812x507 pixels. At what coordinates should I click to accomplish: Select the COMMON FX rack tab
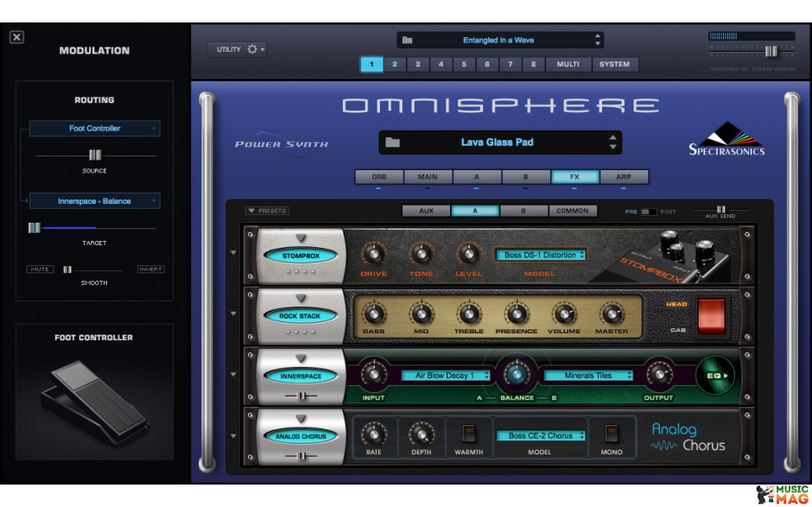click(x=572, y=211)
